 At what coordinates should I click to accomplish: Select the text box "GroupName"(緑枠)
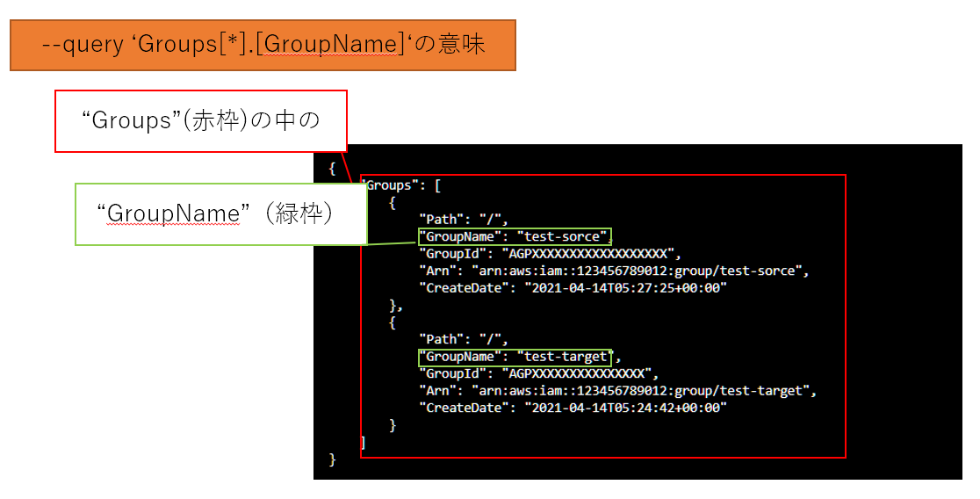coord(220,213)
